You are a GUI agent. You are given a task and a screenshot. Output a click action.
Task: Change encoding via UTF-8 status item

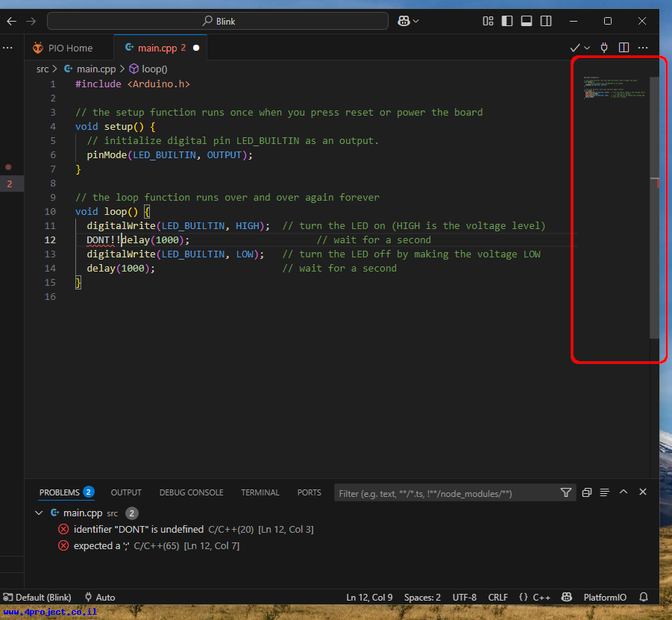[465, 598]
